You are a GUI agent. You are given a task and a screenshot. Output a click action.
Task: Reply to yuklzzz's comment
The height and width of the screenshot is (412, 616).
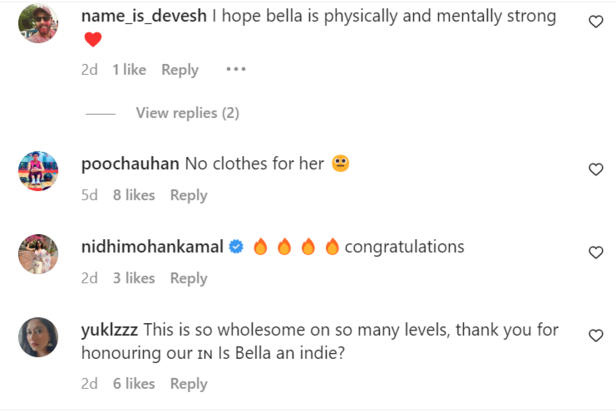(188, 383)
